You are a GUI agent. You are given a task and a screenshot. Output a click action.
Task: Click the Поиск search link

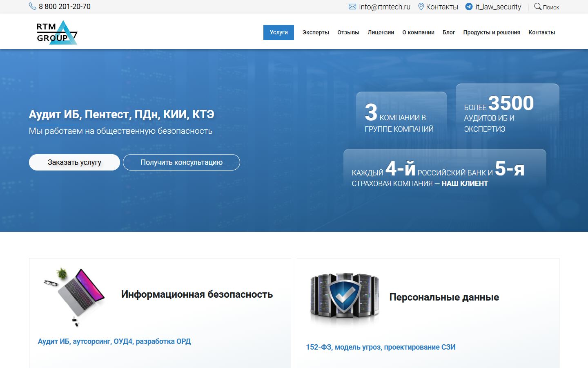point(551,7)
